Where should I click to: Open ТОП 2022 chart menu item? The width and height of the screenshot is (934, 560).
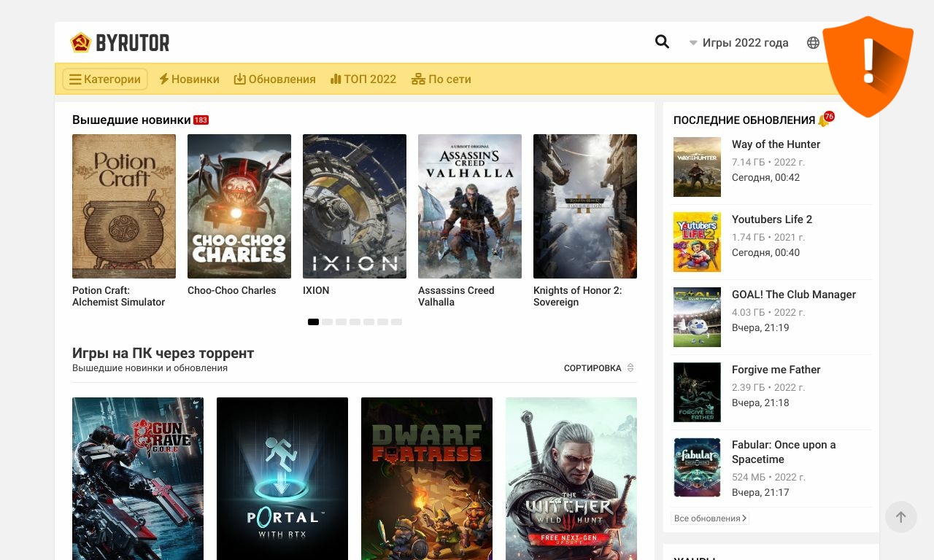(x=363, y=79)
